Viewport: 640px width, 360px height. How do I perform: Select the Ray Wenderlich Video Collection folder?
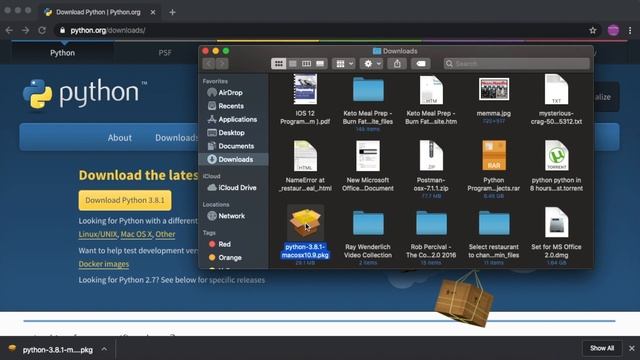click(368, 223)
